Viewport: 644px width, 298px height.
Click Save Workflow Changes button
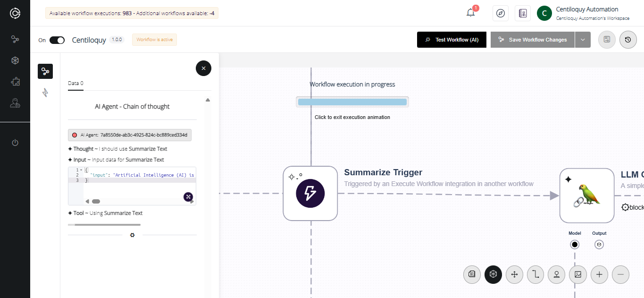pyautogui.click(x=532, y=40)
